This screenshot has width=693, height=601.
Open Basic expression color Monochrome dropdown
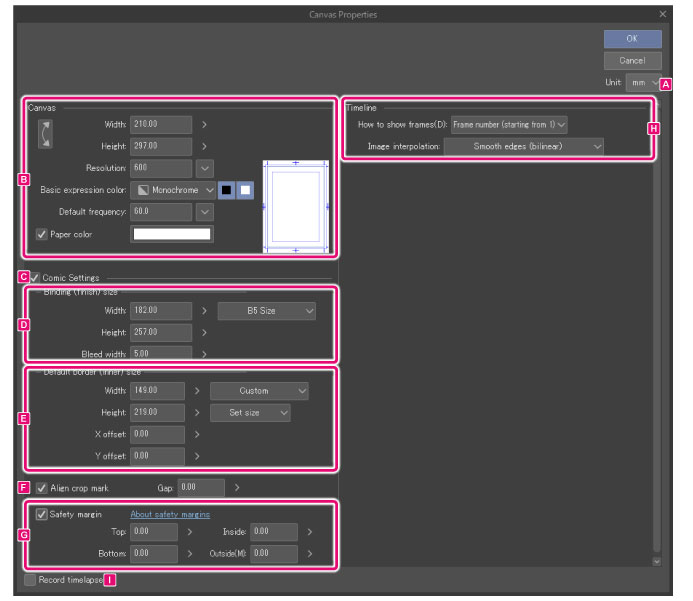tap(173, 190)
